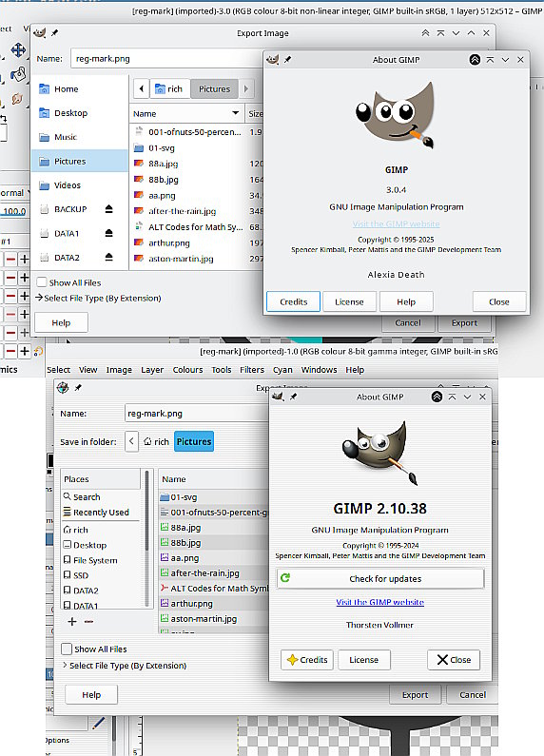Screen dimensions: 544x756
Task: Click the pin icon on GIMP 3.0 Export Image title bar
Action: point(54,32)
